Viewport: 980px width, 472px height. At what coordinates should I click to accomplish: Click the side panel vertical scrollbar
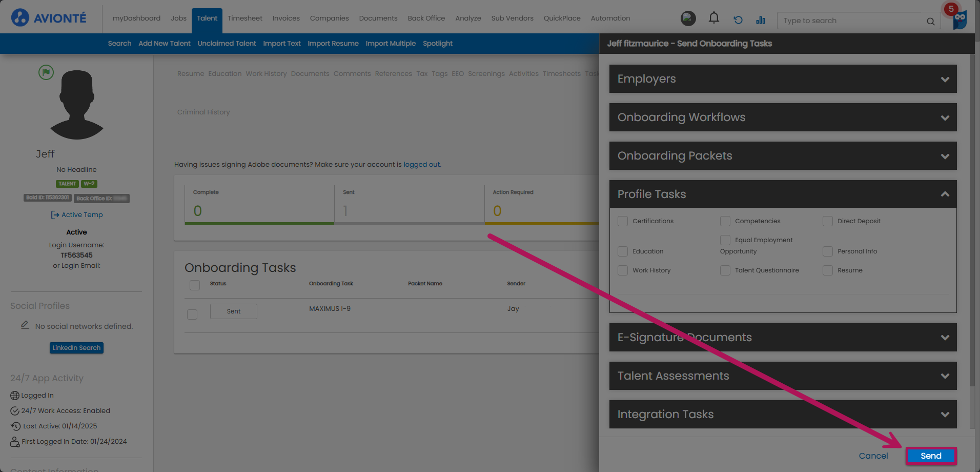[x=972, y=221]
